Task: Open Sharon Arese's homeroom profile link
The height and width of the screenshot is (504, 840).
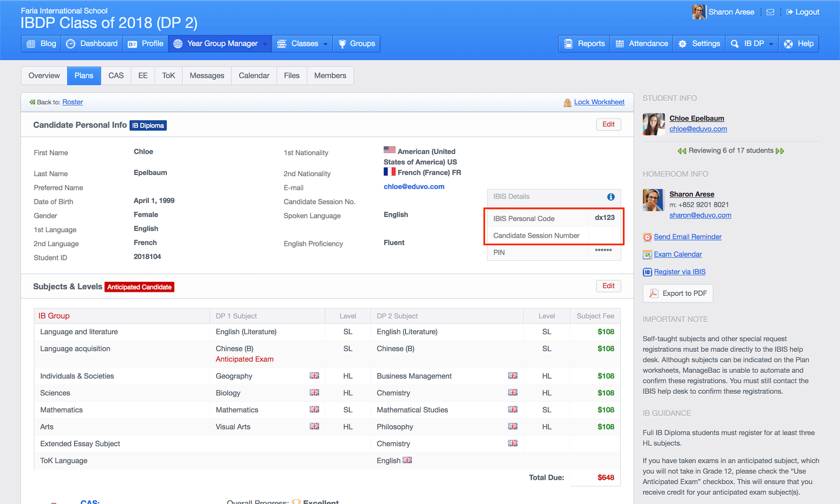Action: coord(692,194)
